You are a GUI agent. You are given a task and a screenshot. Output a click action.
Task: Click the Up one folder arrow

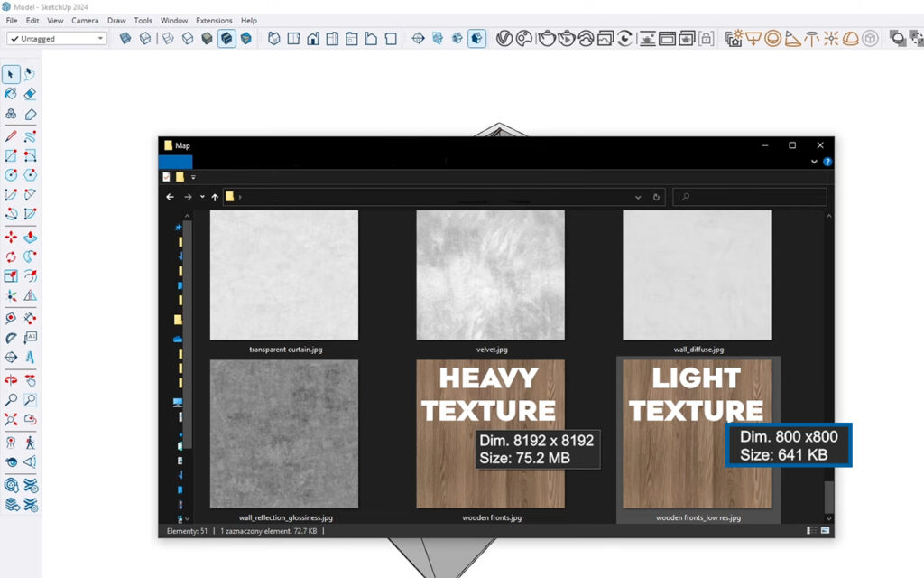coord(215,197)
